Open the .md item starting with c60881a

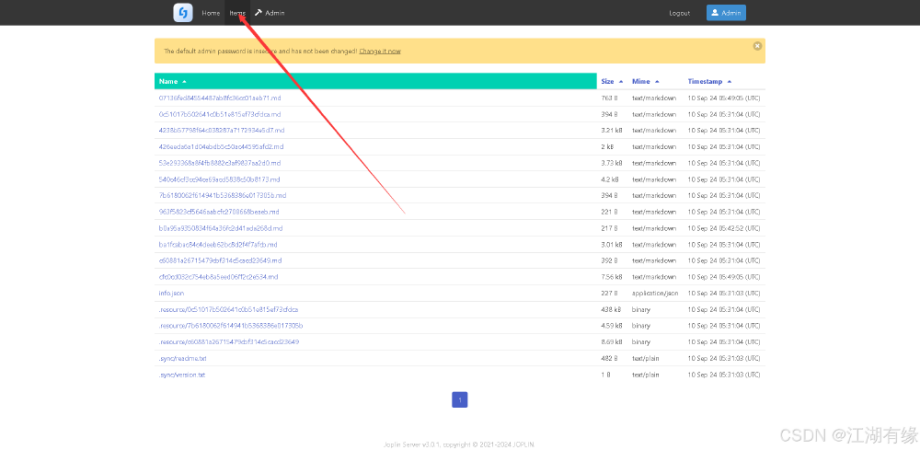point(220,260)
